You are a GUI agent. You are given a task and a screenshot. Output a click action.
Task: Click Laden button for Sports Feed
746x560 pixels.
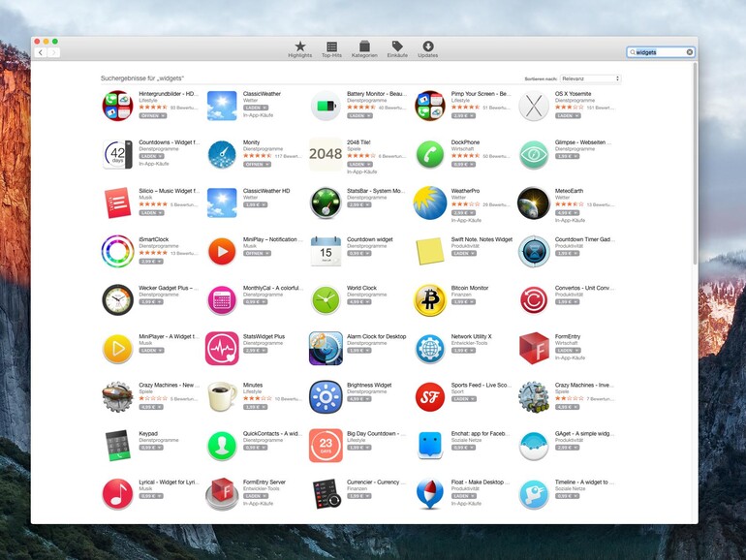pyautogui.click(x=463, y=399)
